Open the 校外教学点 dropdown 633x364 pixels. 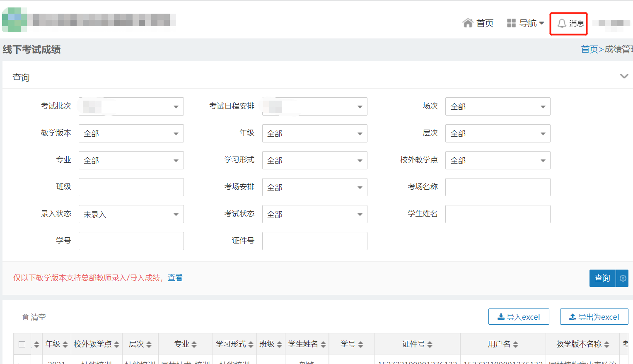click(x=498, y=161)
